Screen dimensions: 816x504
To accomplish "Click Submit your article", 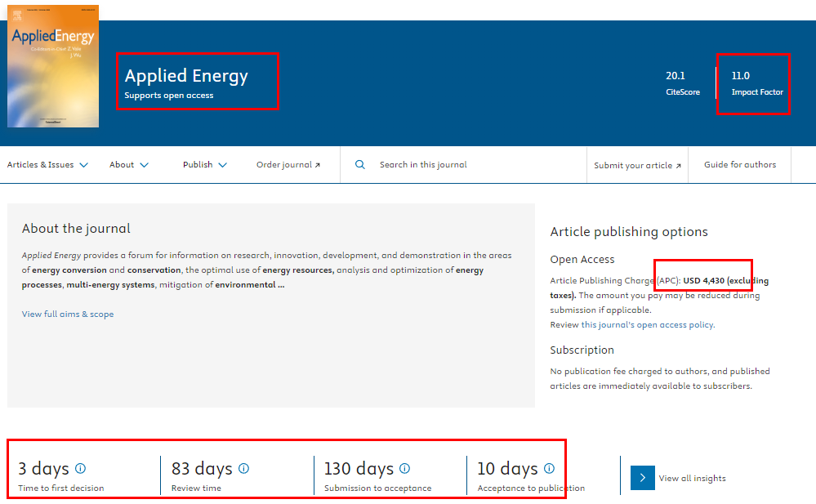I will click(x=637, y=165).
